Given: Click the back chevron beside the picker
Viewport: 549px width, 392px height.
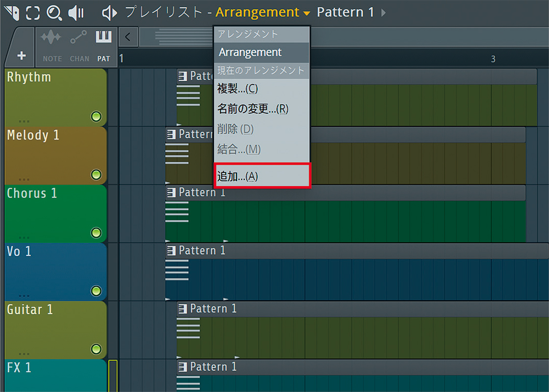Looking at the screenshot, I should [128, 37].
